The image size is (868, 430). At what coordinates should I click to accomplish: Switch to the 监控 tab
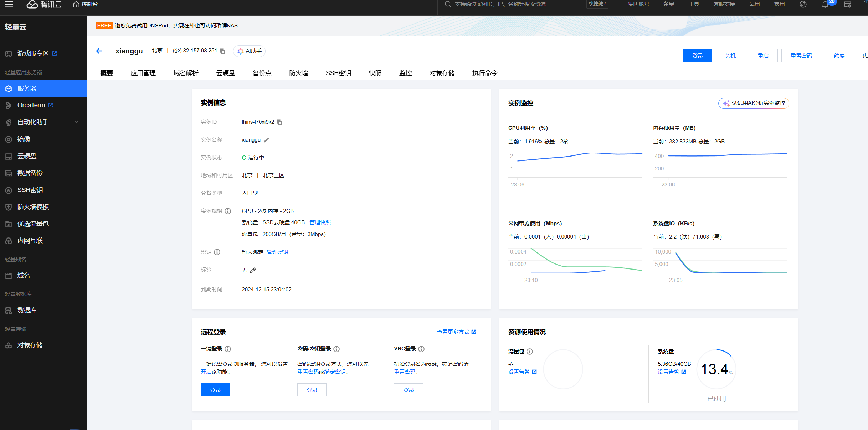tap(406, 73)
